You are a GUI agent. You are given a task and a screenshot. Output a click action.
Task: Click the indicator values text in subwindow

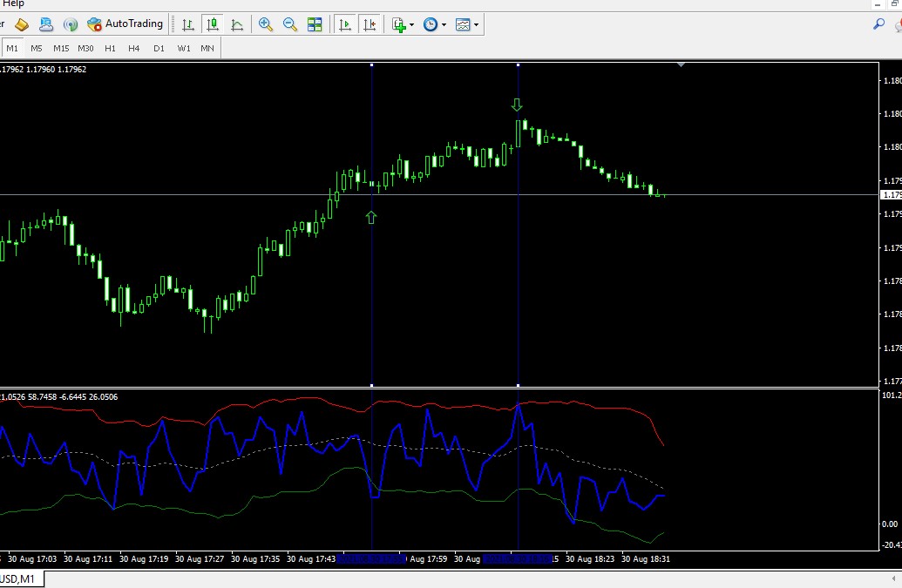coord(58,396)
